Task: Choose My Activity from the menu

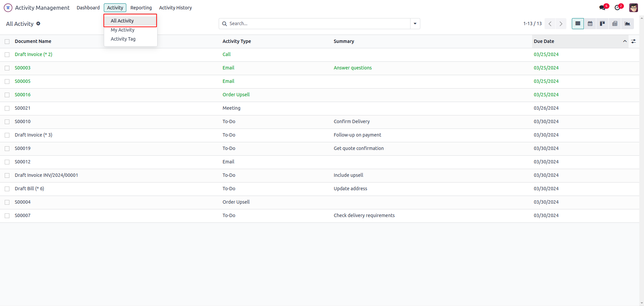Action: point(123,30)
